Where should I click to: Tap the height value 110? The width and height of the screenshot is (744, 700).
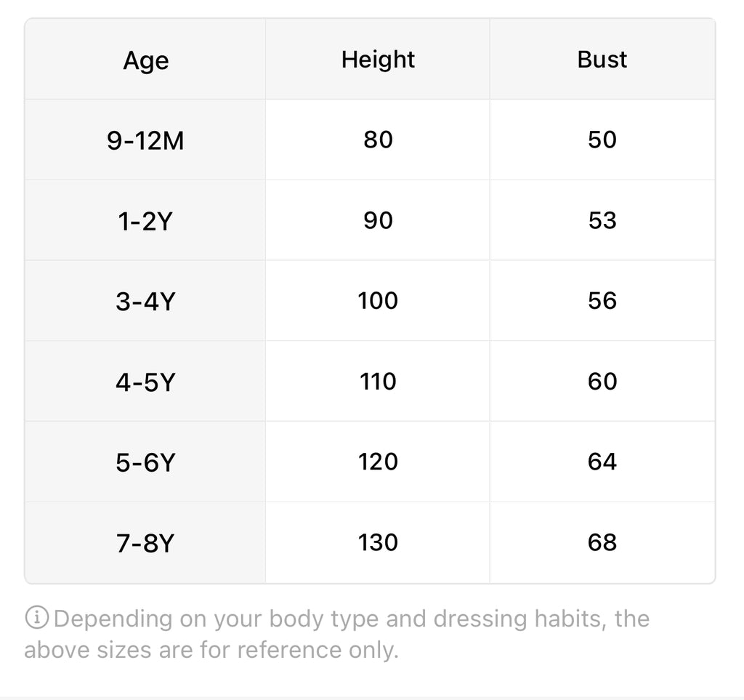(x=378, y=382)
